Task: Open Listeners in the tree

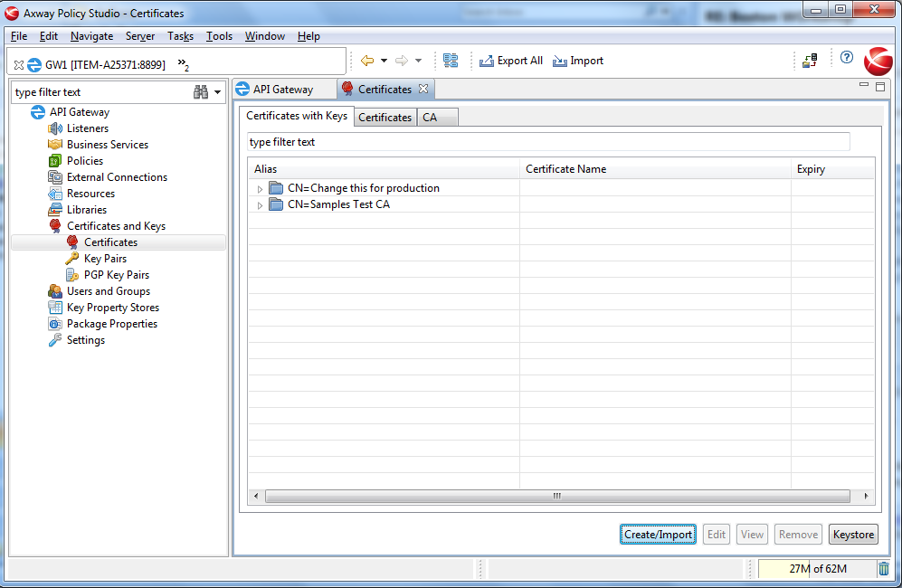Action: tap(87, 128)
